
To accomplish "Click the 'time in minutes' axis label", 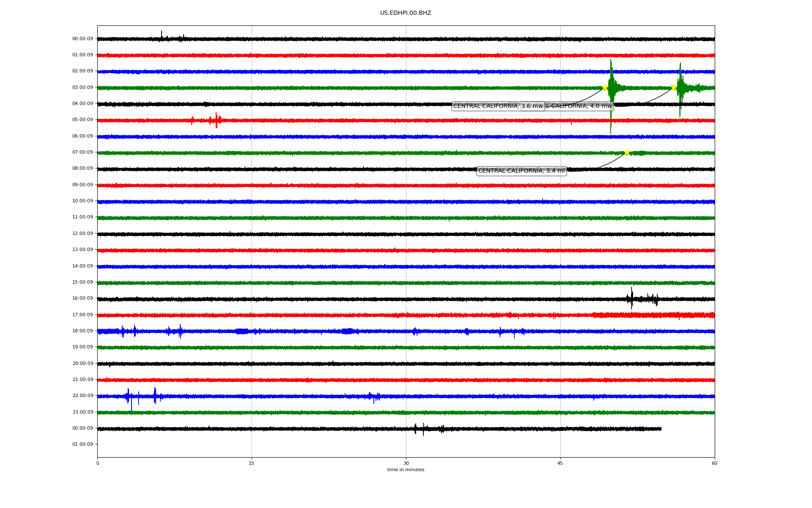I will (406, 470).
